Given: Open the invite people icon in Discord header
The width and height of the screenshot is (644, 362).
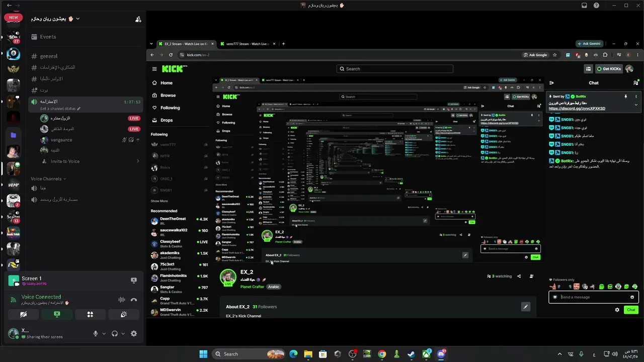Looking at the screenshot, I should [138, 19].
